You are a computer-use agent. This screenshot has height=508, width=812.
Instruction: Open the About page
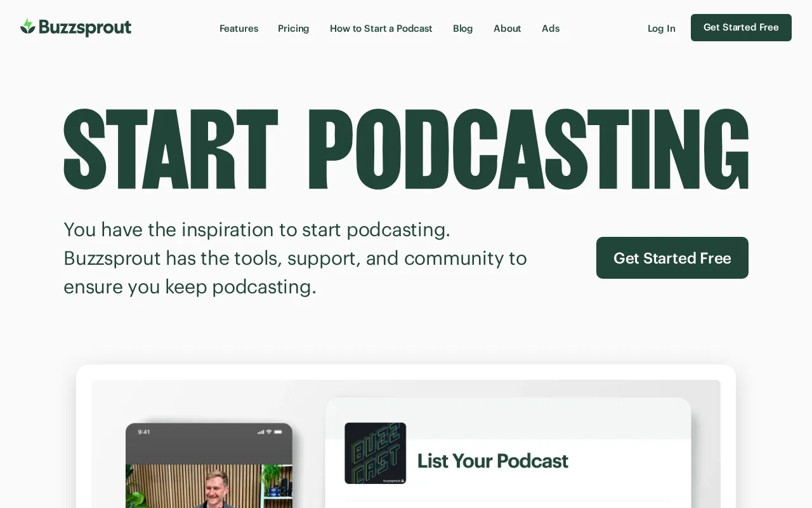tap(507, 29)
